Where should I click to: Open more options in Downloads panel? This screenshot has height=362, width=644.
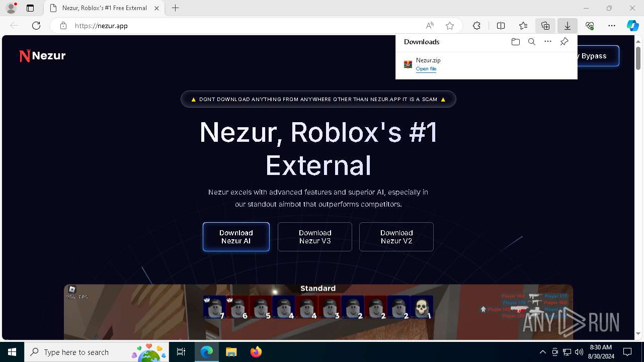pyautogui.click(x=548, y=42)
